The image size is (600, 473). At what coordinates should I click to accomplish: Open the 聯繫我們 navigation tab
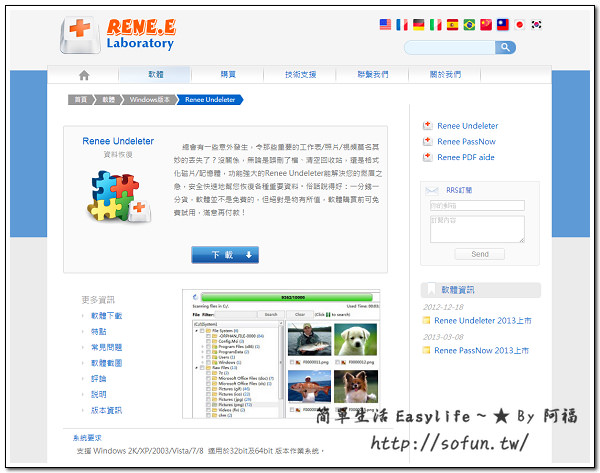click(373, 75)
